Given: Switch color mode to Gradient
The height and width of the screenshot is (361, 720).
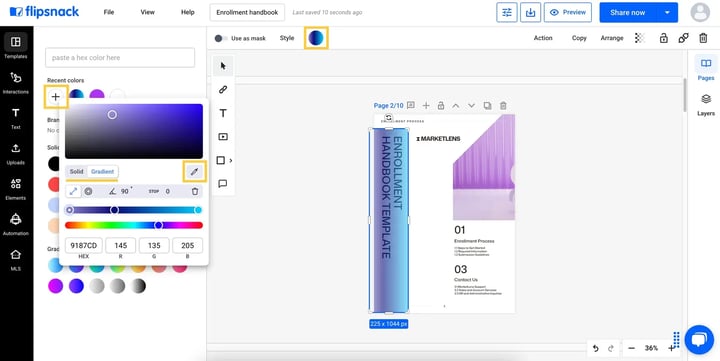Looking at the screenshot, I should click(x=102, y=172).
